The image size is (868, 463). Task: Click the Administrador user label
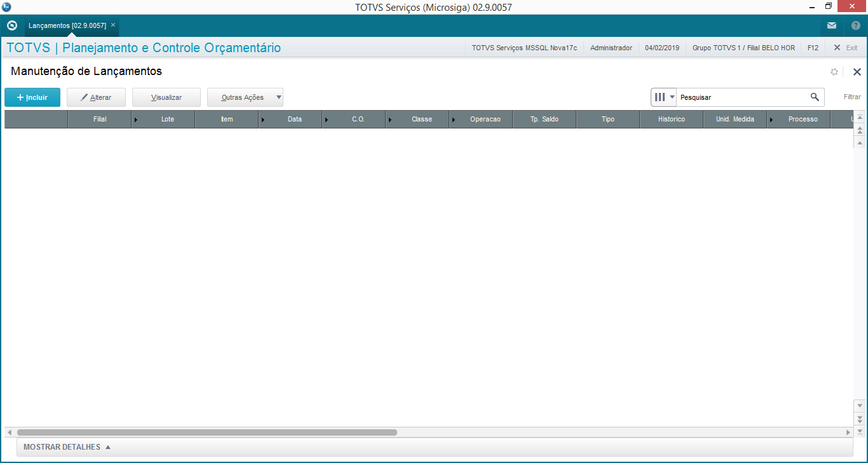[611, 48]
